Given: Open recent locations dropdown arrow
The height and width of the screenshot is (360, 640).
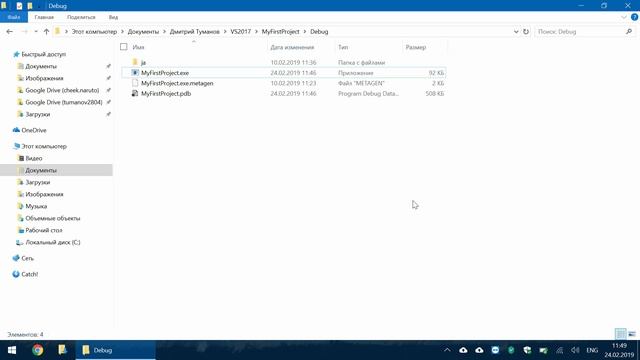Looking at the screenshot, I should 36,31.
